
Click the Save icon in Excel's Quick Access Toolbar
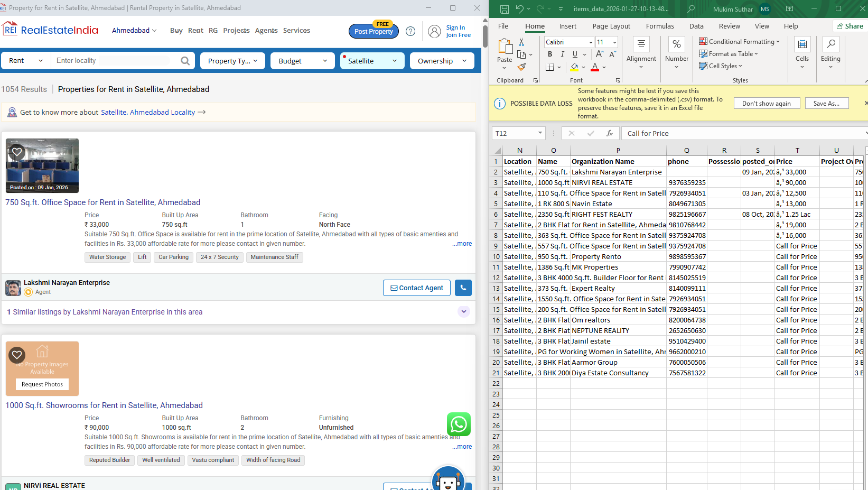tap(504, 9)
